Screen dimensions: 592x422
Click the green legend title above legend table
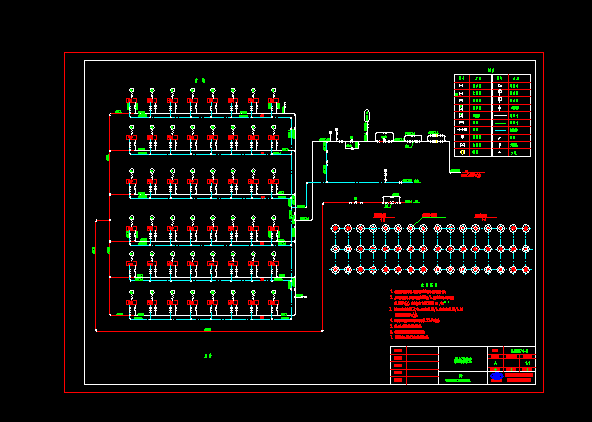(491, 70)
